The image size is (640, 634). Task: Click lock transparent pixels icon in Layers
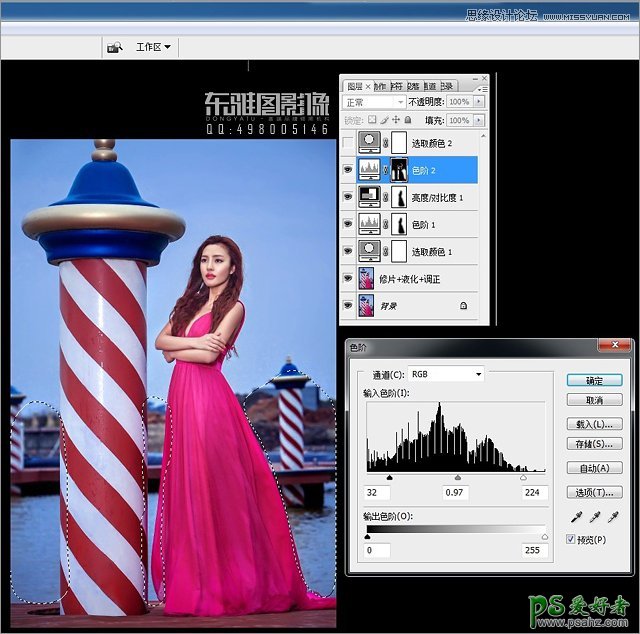pos(372,120)
